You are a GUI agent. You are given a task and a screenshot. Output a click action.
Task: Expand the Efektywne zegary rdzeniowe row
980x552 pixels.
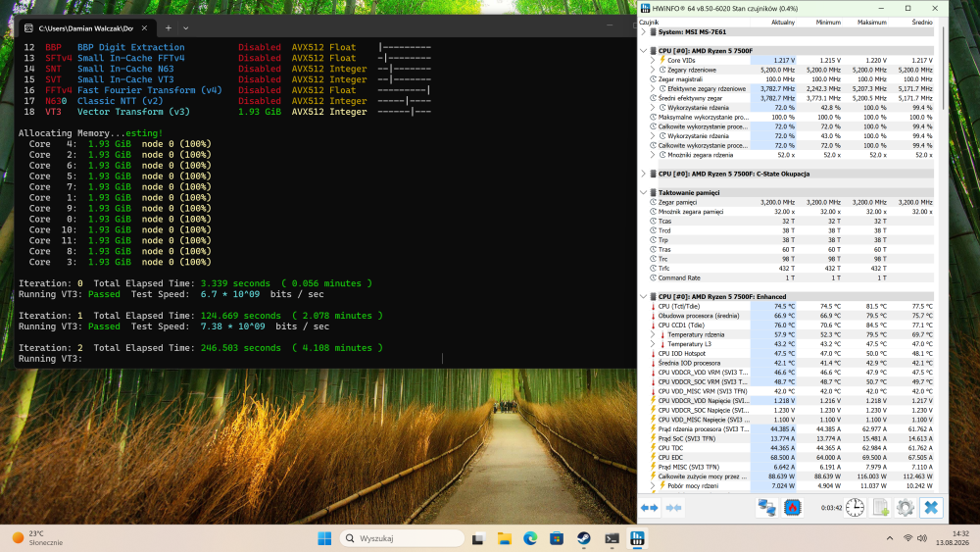click(653, 89)
